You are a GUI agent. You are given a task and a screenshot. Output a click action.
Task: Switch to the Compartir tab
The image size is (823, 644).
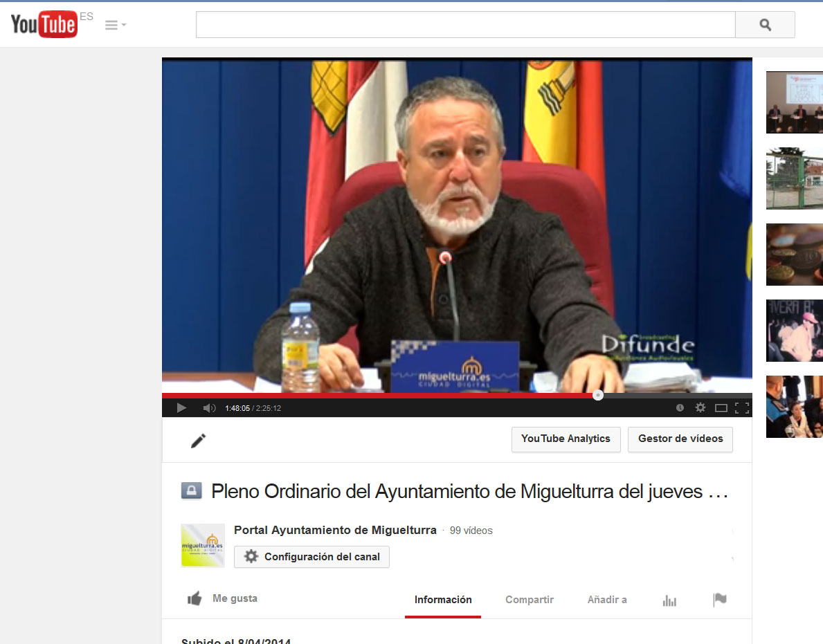point(530,600)
